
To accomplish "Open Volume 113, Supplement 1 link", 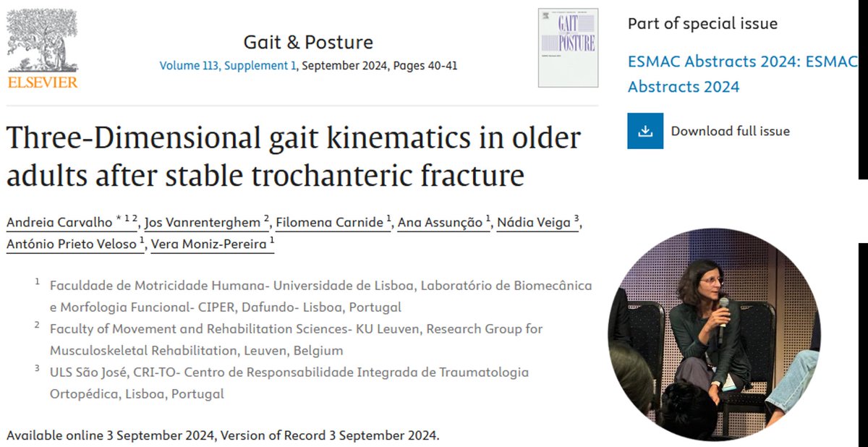I will pos(228,66).
